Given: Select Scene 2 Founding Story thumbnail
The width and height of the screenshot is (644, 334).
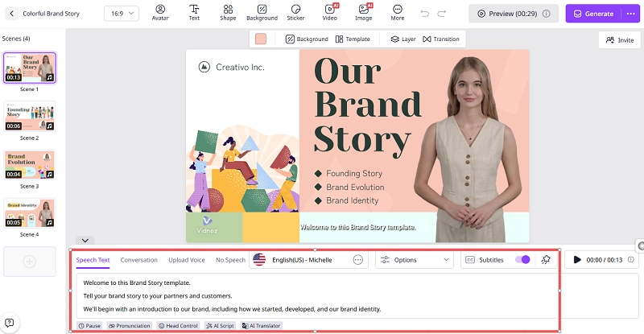Looking at the screenshot, I should tap(30, 117).
